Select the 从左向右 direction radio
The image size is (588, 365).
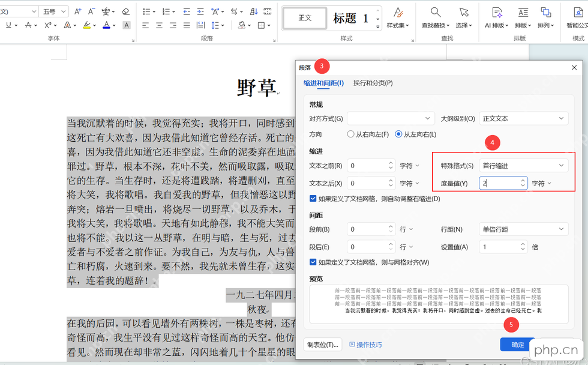[398, 134]
